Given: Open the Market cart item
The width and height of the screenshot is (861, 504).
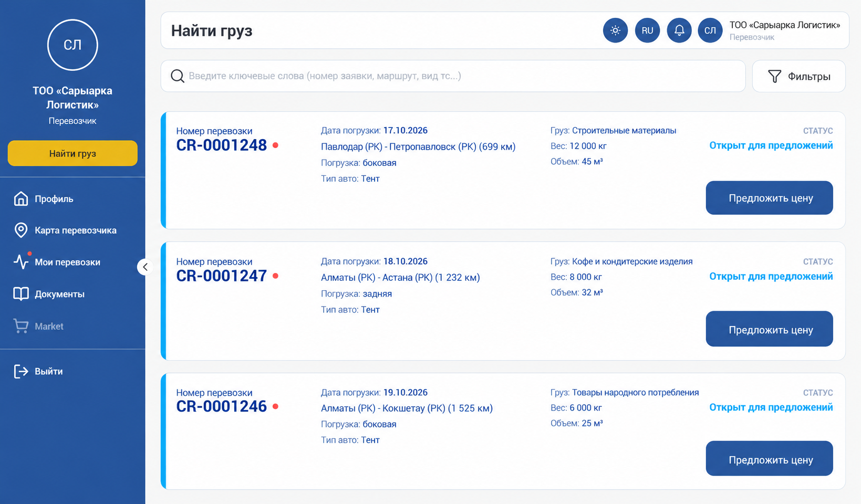Looking at the screenshot, I should pyautogui.click(x=38, y=326).
